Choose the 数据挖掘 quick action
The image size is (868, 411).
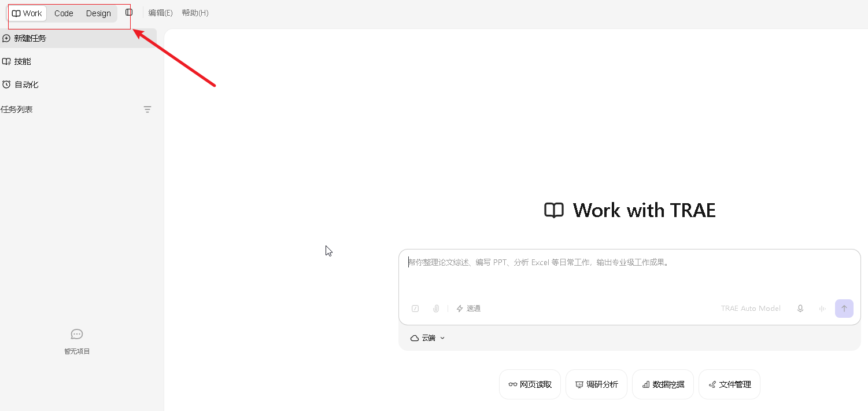663,384
